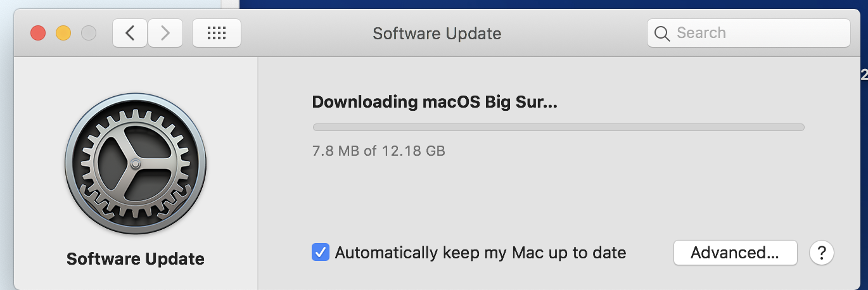The height and width of the screenshot is (290, 868).
Task: Close the Software Update window
Action: tap(38, 33)
